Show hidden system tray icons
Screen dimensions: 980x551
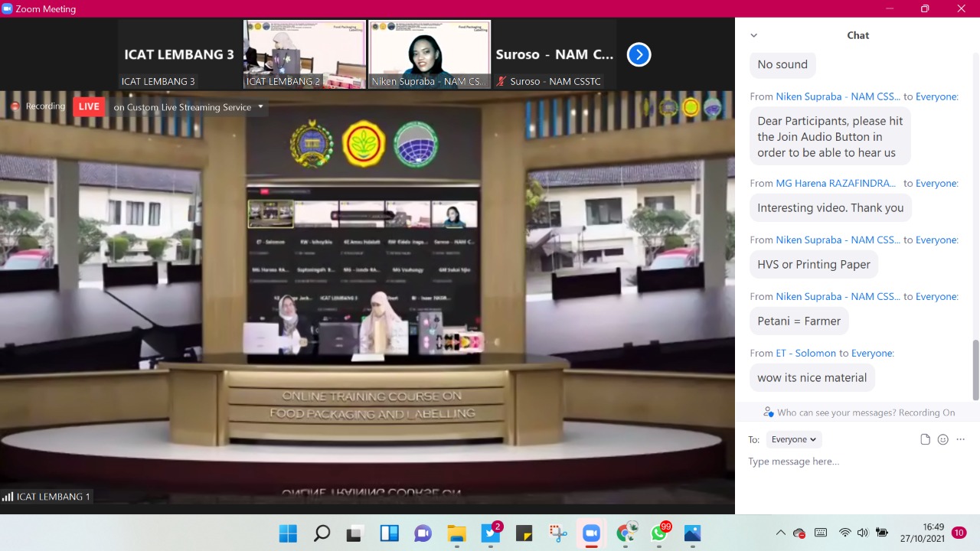pos(780,533)
